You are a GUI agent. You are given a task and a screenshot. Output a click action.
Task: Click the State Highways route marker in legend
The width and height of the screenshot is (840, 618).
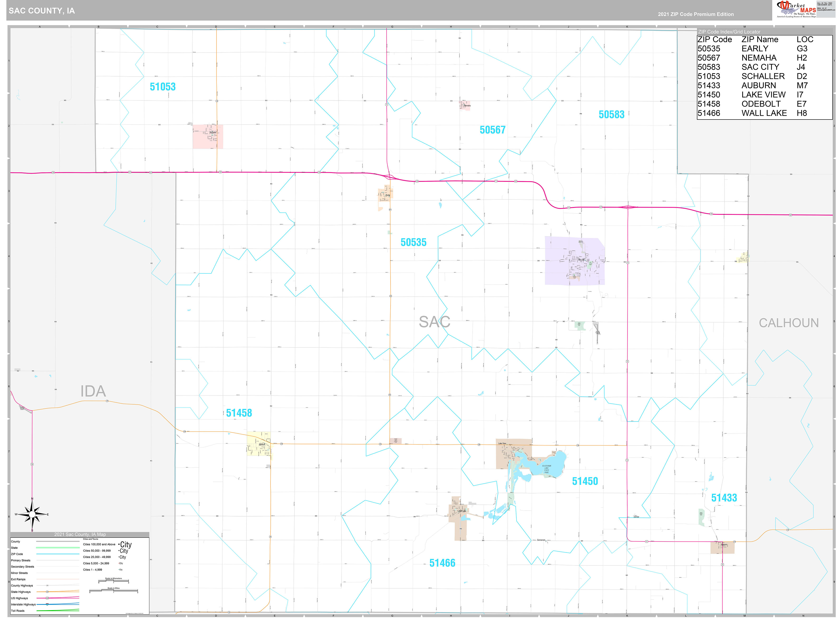[x=47, y=591]
